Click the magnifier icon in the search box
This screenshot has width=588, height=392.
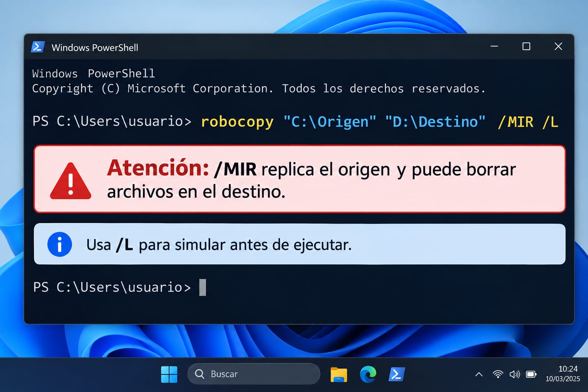pos(199,374)
